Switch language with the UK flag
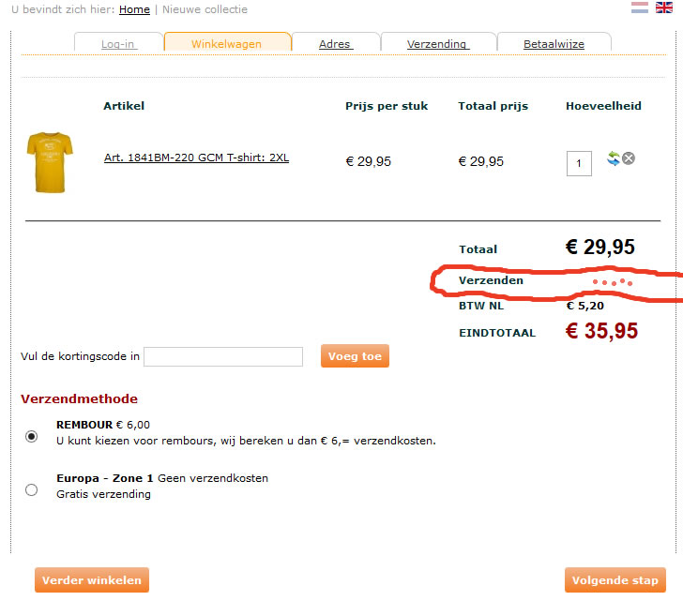This screenshot has width=683, height=616. tap(663, 8)
